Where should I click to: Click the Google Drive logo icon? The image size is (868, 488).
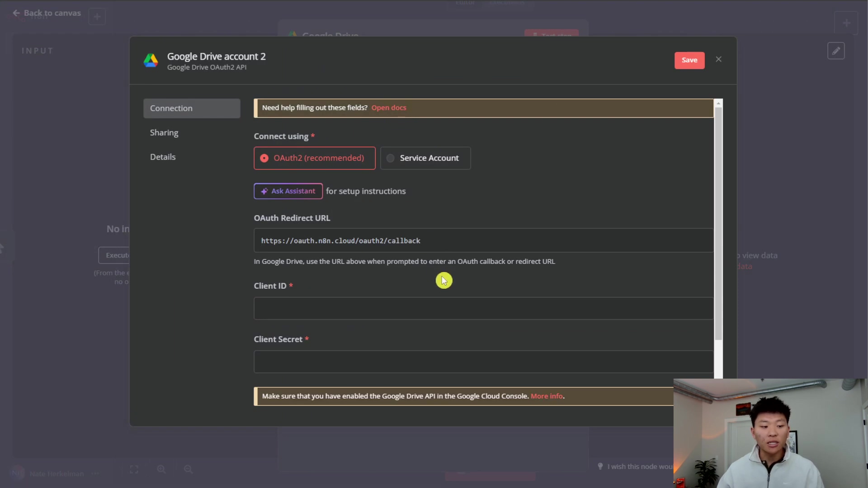coord(151,61)
